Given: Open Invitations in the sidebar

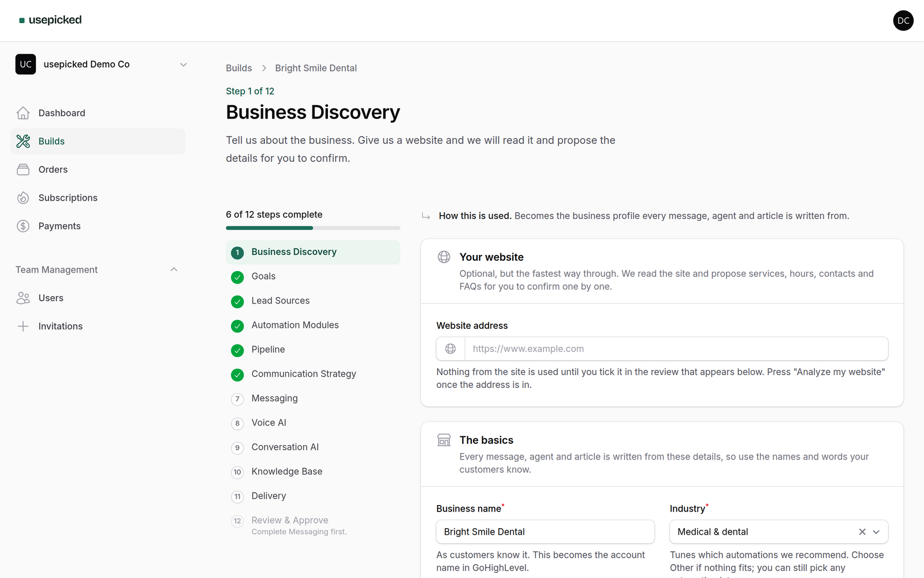Looking at the screenshot, I should (x=98, y=326).
